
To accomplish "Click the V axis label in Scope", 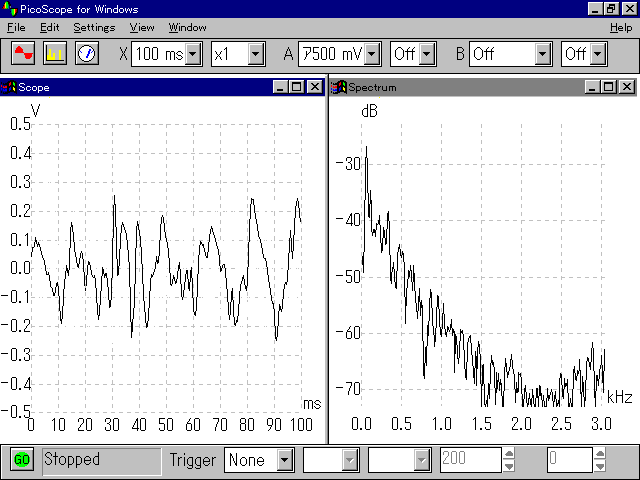I will tap(36, 110).
